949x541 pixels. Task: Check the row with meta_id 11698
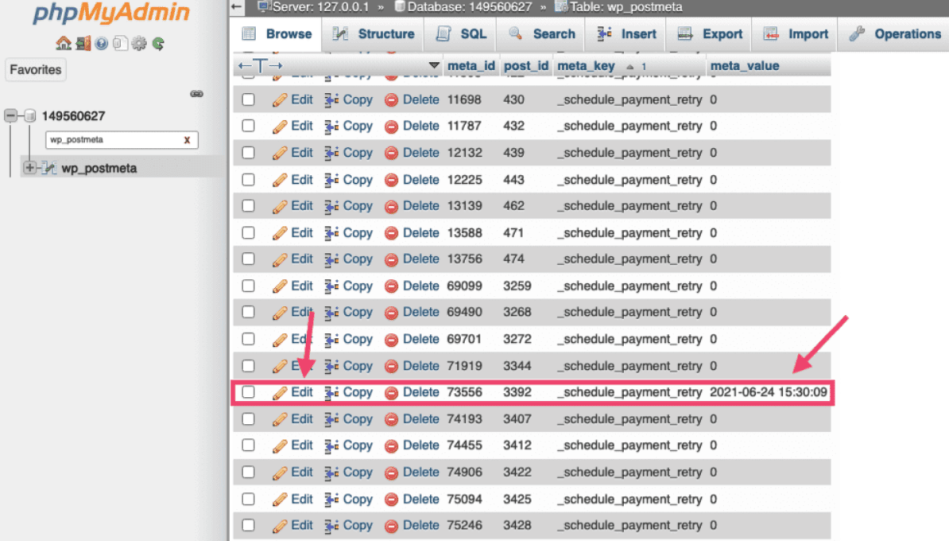248,99
